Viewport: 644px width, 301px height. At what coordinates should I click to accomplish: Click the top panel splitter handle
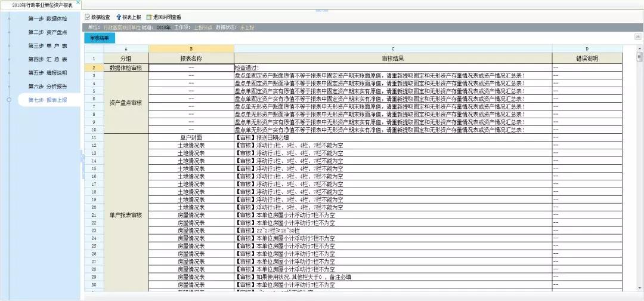coord(322,10)
